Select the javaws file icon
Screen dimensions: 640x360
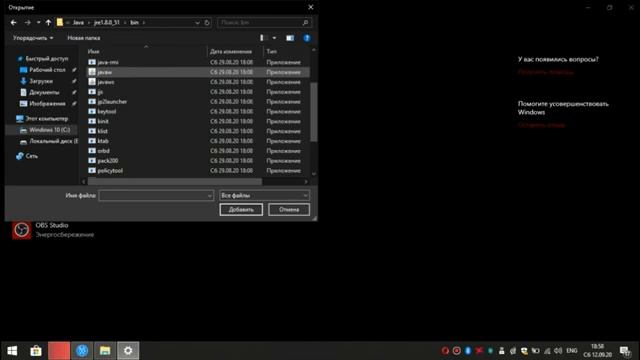[92, 82]
